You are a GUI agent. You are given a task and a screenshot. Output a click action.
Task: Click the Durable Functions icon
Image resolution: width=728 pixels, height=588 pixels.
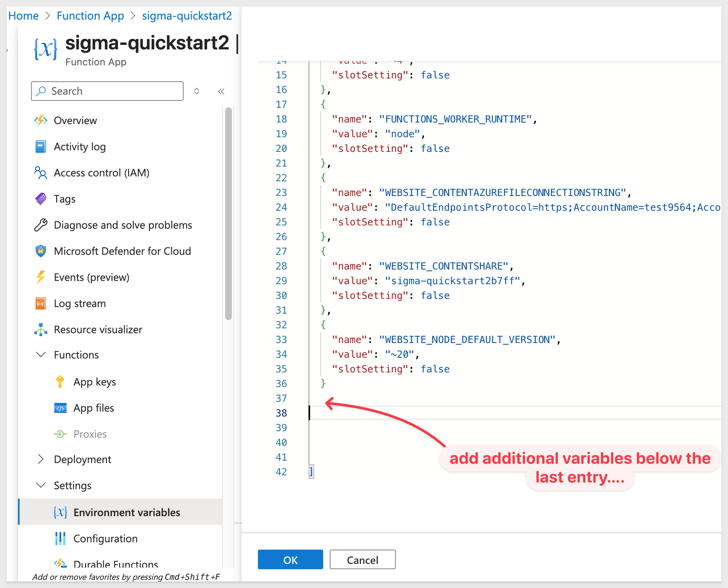click(60, 563)
